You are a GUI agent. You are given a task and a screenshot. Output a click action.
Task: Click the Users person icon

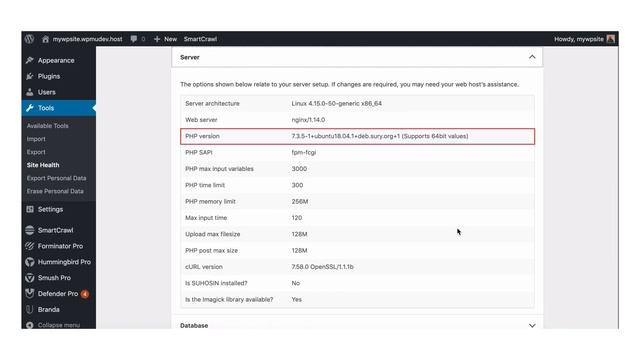[29, 92]
